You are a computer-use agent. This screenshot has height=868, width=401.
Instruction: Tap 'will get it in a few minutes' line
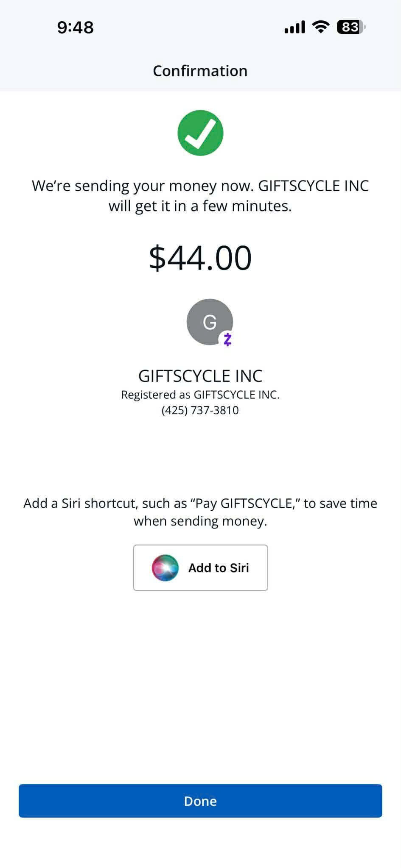(x=200, y=206)
